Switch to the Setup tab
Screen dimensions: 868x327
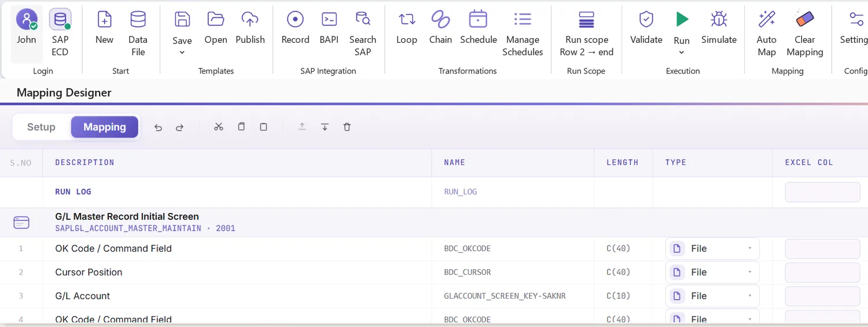pos(41,127)
